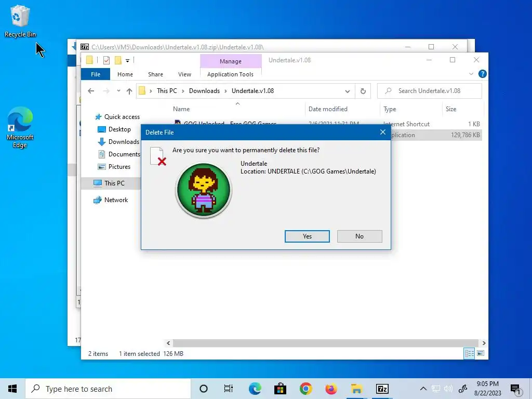Click Undertale.v1.08 in the address breadcrumb

tap(253, 91)
